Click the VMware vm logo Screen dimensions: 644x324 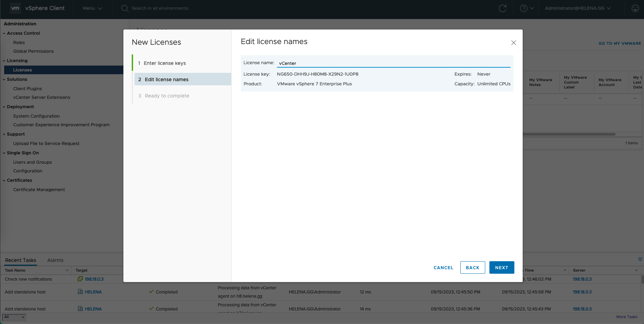click(15, 8)
